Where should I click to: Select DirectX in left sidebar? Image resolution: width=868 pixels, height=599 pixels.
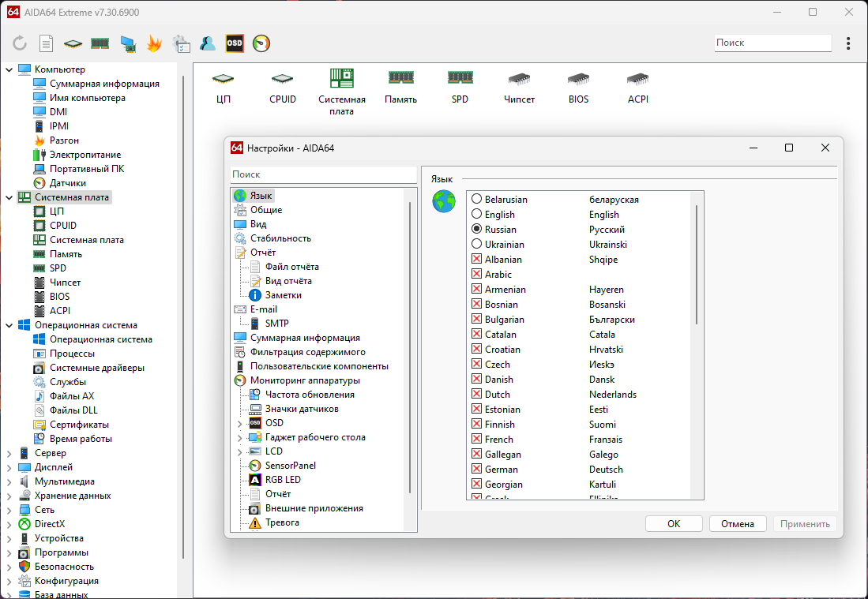[49, 524]
